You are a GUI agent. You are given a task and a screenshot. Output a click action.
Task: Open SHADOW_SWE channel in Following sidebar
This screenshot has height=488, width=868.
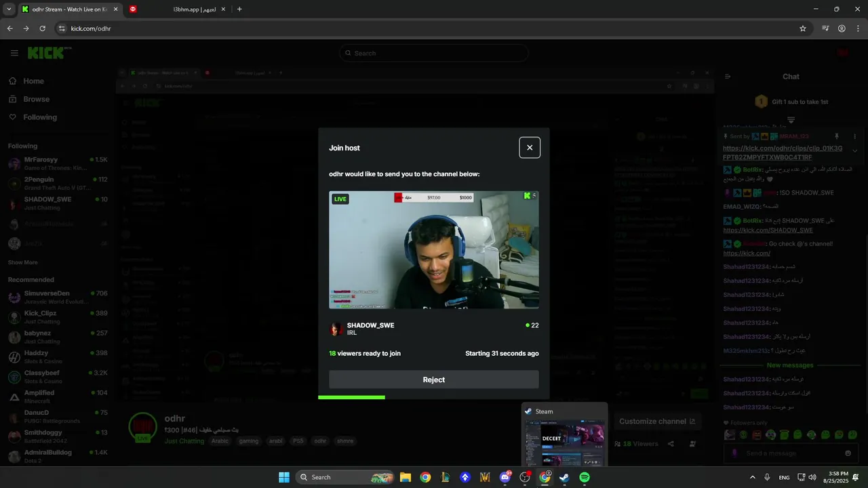point(58,203)
